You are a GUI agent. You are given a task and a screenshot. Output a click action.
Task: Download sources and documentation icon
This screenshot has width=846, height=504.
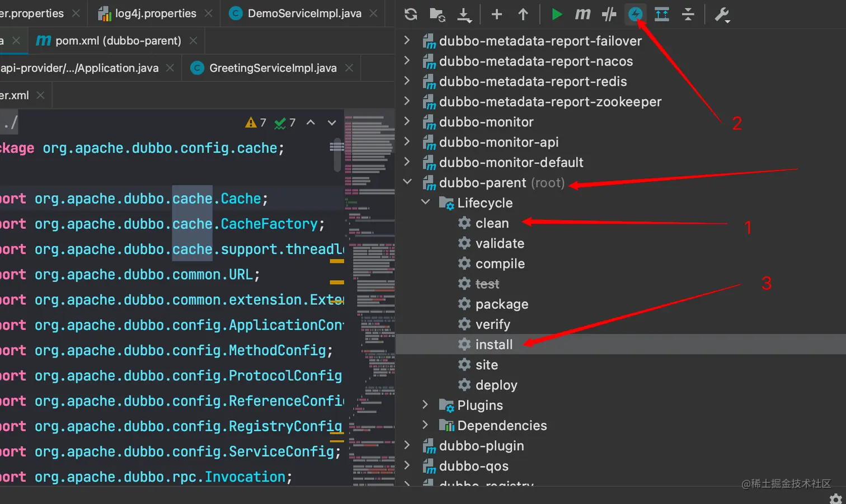pos(464,15)
